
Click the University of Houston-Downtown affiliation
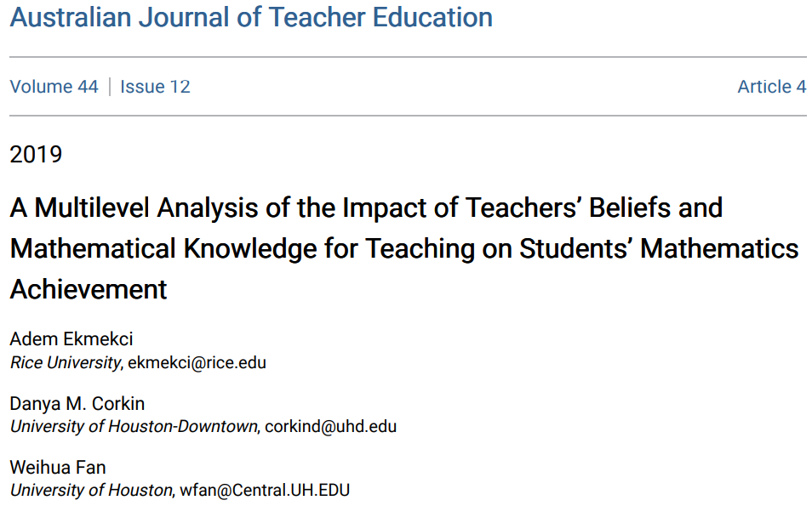[134, 426]
